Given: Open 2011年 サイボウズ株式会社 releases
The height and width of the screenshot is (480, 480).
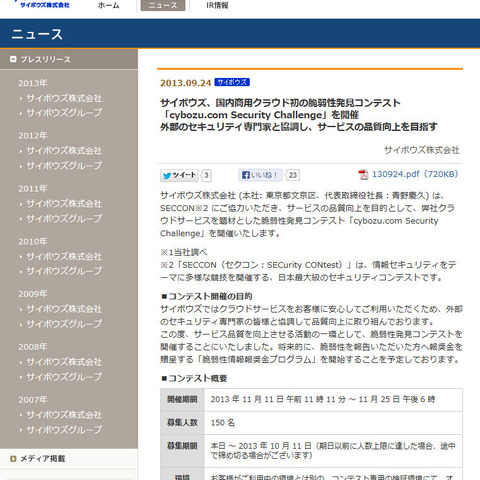Looking at the screenshot, I should click(64, 204).
